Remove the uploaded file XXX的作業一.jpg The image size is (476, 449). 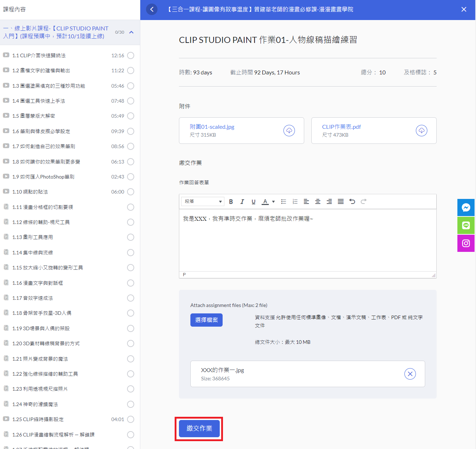coord(410,374)
